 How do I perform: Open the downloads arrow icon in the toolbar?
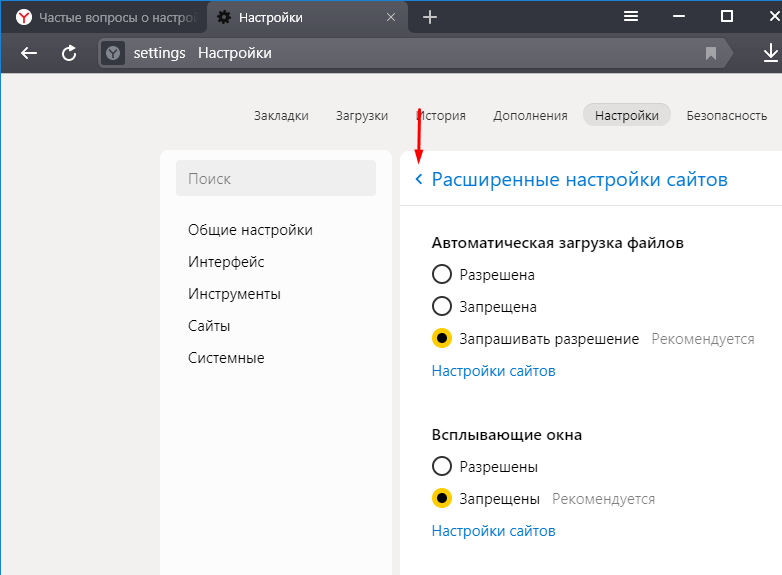click(x=771, y=52)
